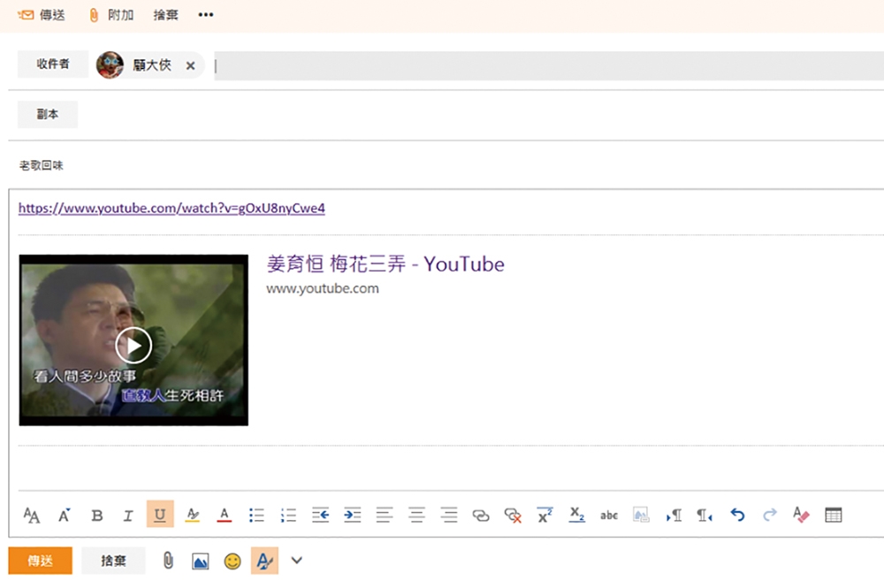Insert a table
The width and height of the screenshot is (884, 588).
pyautogui.click(x=834, y=515)
